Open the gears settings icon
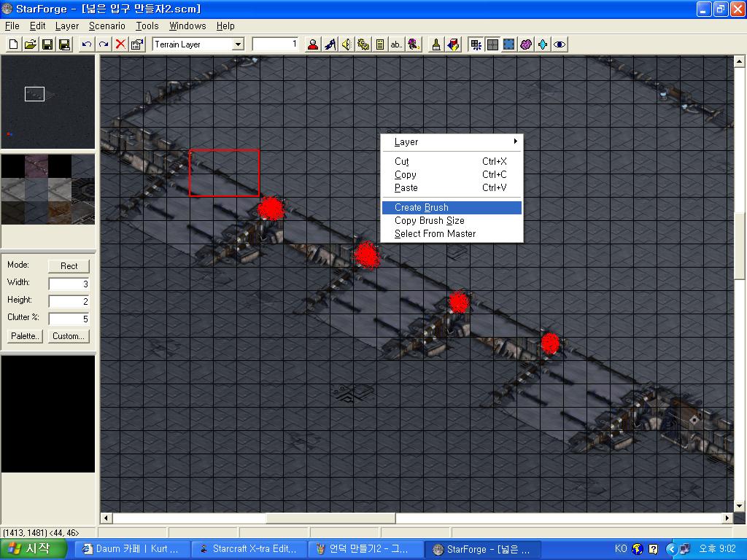Image resolution: width=747 pixels, height=560 pixels. pyautogui.click(x=363, y=44)
